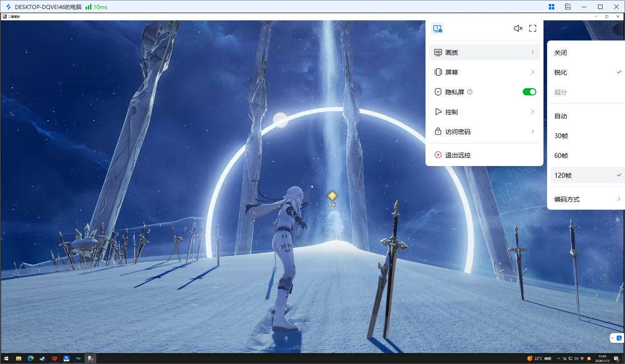Select the 60帧 frame rate option

pyautogui.click(x=561, y=156)
